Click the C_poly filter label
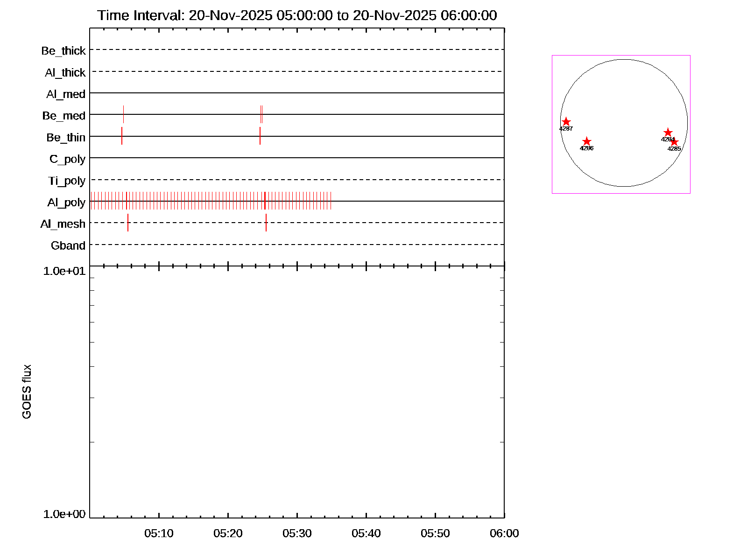Image resolution: width=747 pixels, height=560 pixels. [68, 159]
